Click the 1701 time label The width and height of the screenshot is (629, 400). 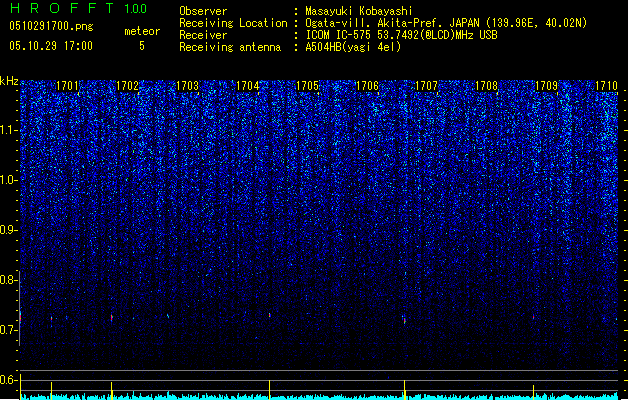[67, 86]
